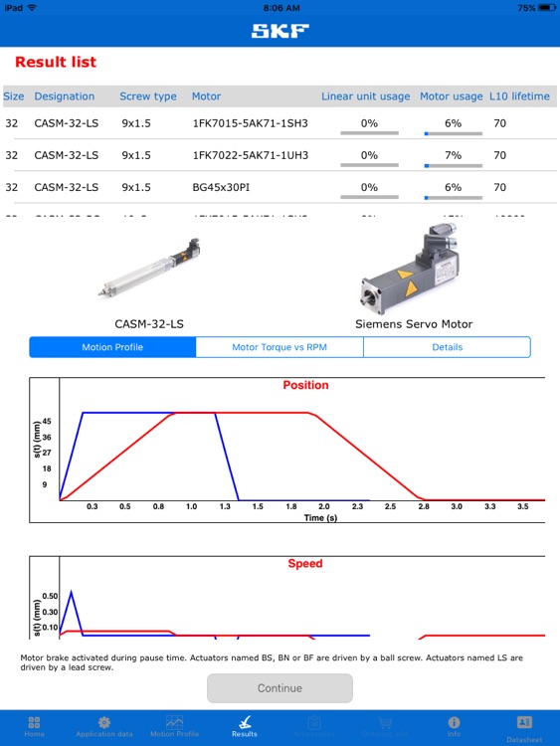Tap linear unit usage bar of 1FK7015-5AK71-1SH3 row

pos(369,133)
